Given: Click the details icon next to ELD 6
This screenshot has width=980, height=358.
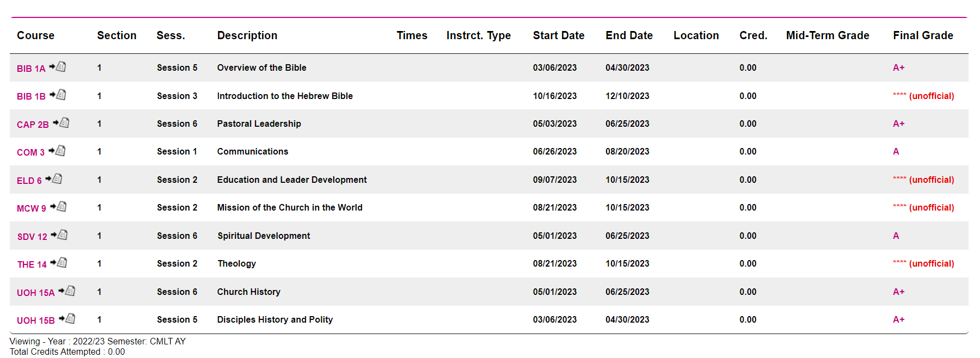Looking at the screenshot, I should [x=54, y=179].
